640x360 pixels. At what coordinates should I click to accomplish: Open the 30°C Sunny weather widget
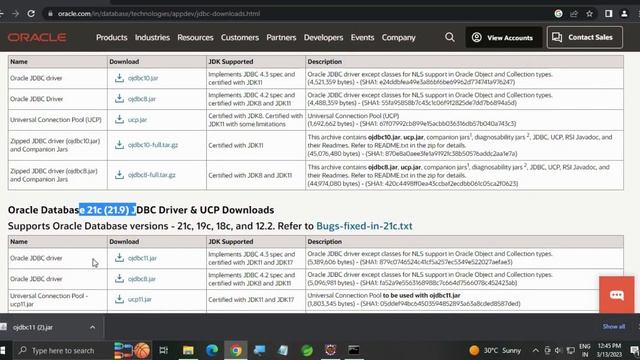tap(495, 351)
